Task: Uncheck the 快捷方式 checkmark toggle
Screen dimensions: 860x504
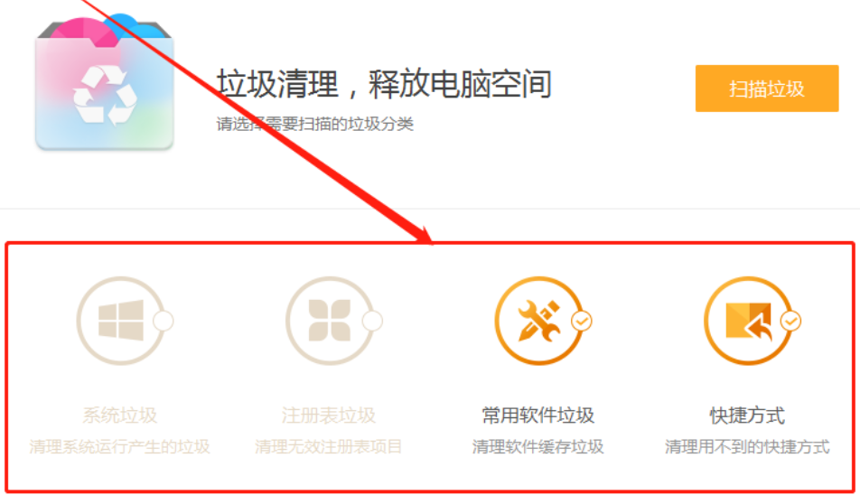Action: click(791, 321)
